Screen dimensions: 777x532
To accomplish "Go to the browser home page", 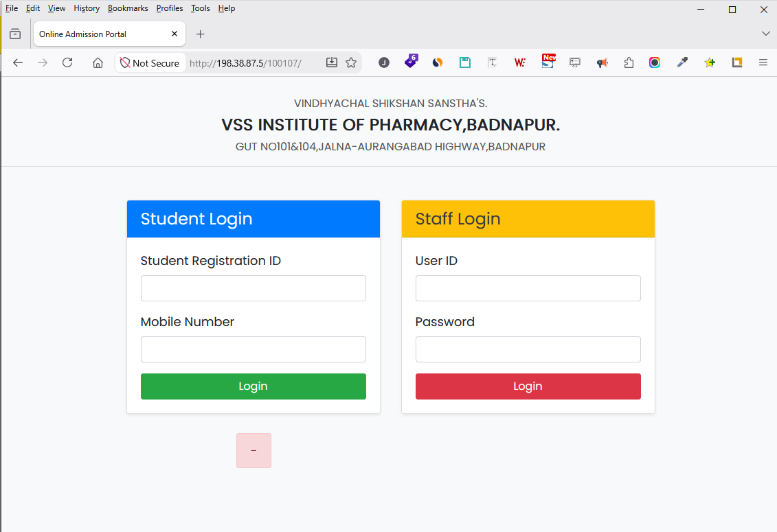I will point(98,62).
